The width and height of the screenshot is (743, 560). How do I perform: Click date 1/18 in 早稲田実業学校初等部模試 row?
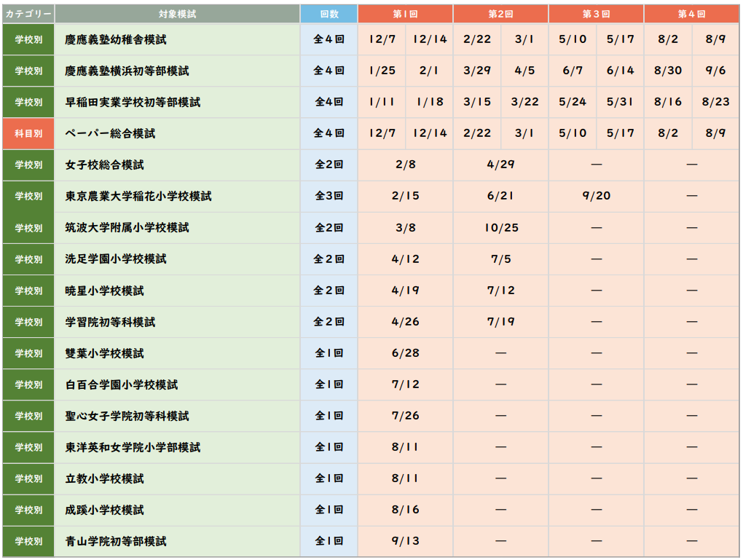(430, 102)
